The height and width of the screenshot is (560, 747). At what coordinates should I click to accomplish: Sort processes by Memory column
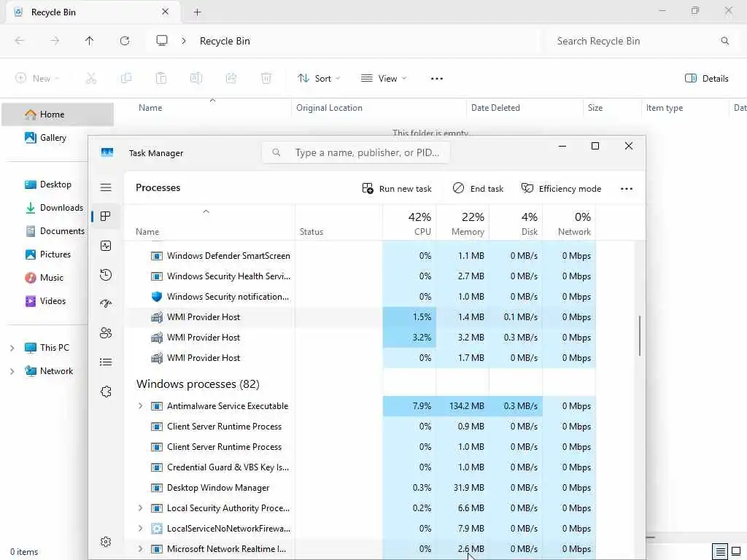(462, 223)
